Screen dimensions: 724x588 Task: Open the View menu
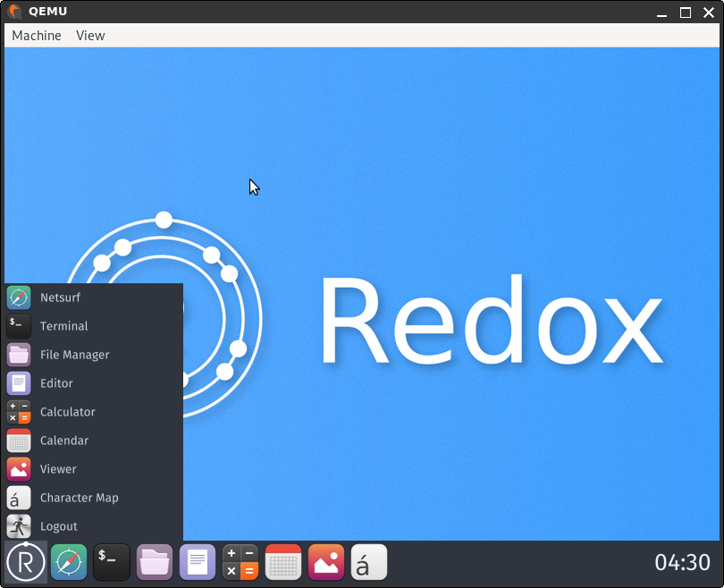tap(89, 35)
